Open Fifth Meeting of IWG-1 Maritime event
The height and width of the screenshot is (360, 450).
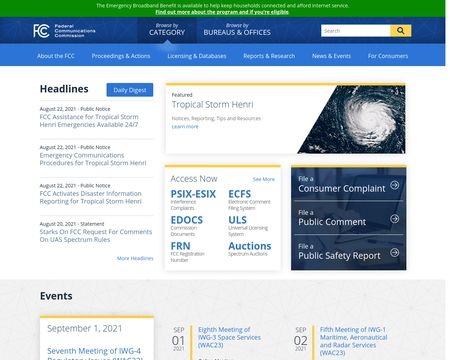tap(353, 341)
